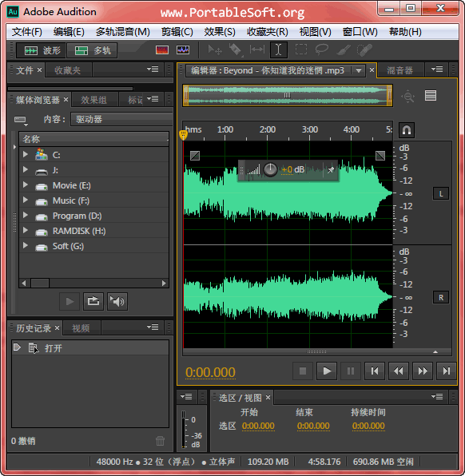
Task: Delete history with trash icon
Action: click(160, 441)
